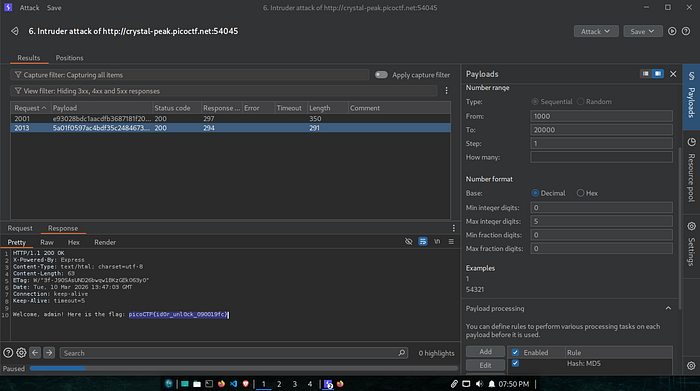The image size is (700, 391).
Task: Switch to the Response tab
Action: point(63,228)
